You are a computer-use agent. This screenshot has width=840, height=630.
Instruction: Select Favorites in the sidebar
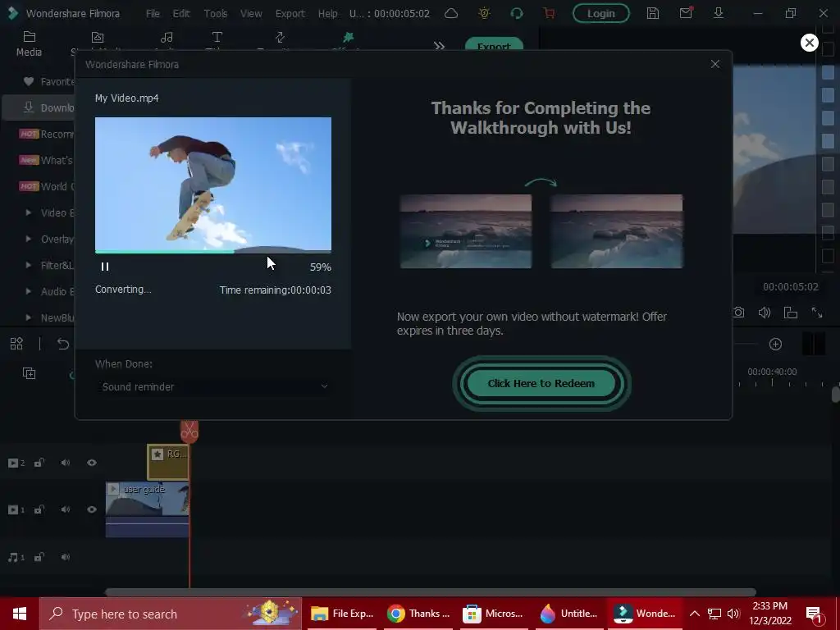click(49, 81)
